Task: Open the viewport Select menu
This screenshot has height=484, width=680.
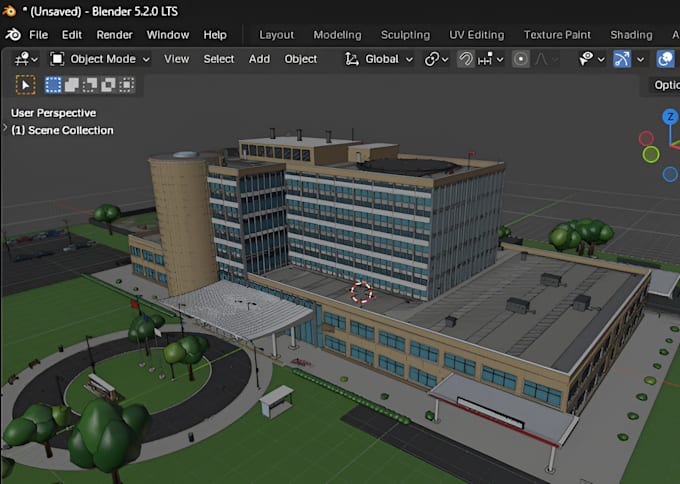Action: [x=219, y=59]
